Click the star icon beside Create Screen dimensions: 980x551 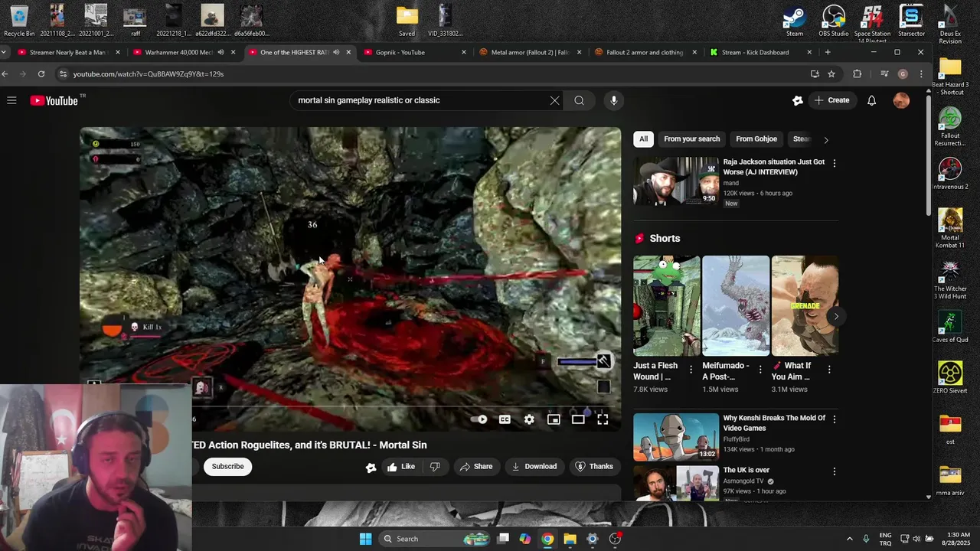pos(798,100)
